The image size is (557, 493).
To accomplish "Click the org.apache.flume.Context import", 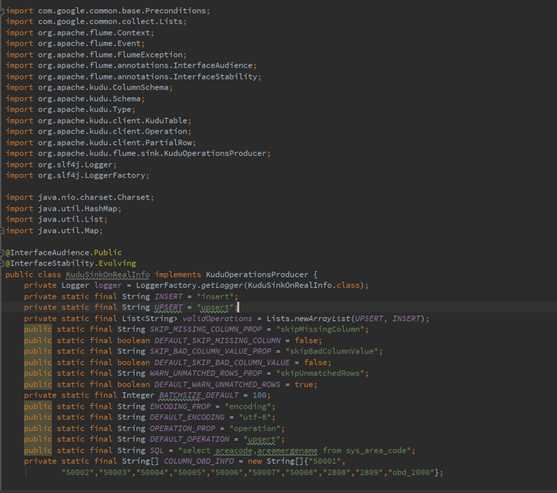I will [80, 33].
